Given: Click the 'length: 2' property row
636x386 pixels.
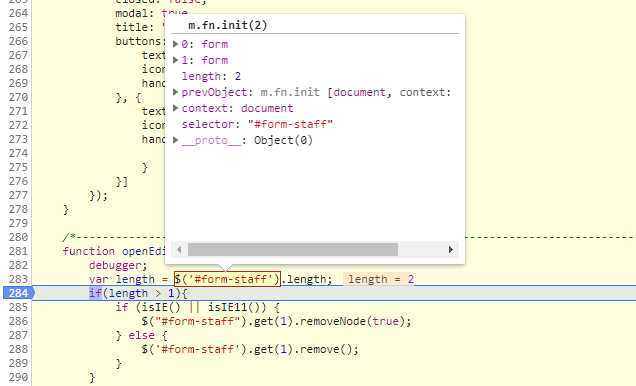Looking at the screenshot, I should pyautogui.click(x=211, y=76).
